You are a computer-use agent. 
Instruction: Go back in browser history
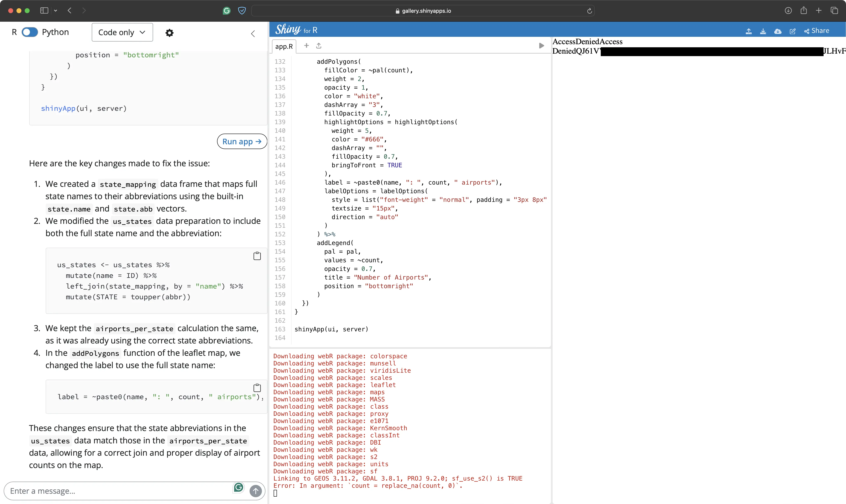click(69, 10)
